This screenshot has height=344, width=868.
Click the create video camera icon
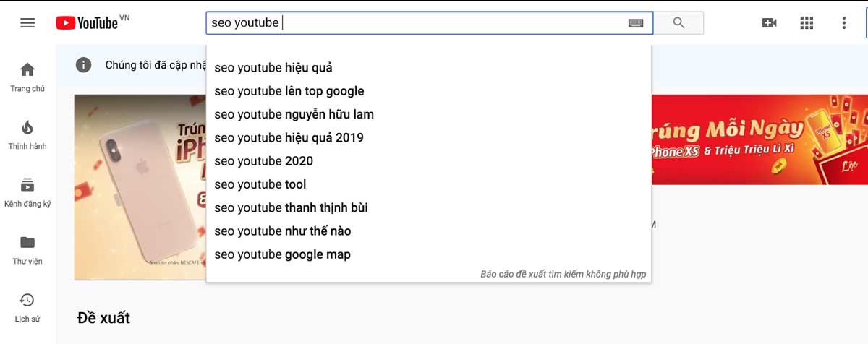(770, 23)
